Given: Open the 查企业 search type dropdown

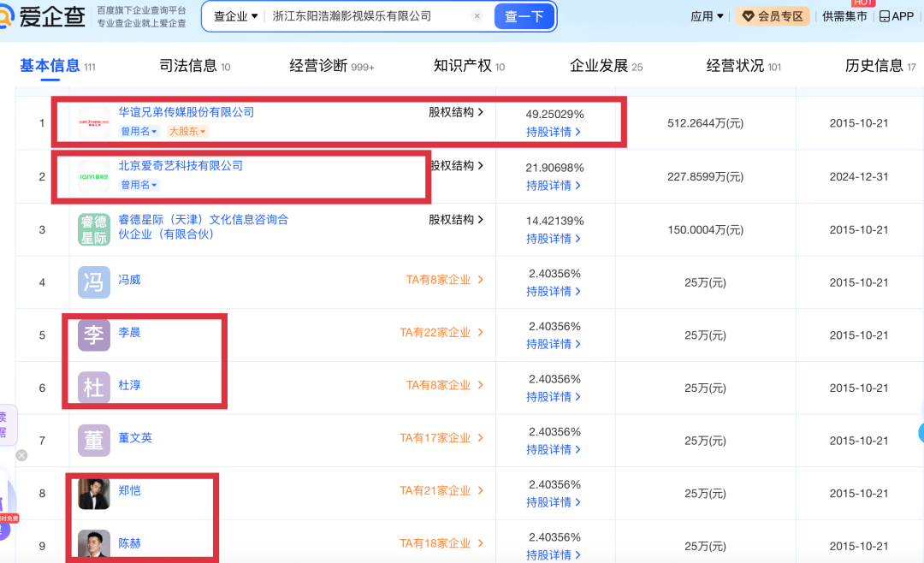Looking at the screenshot, I should [236, 16].
